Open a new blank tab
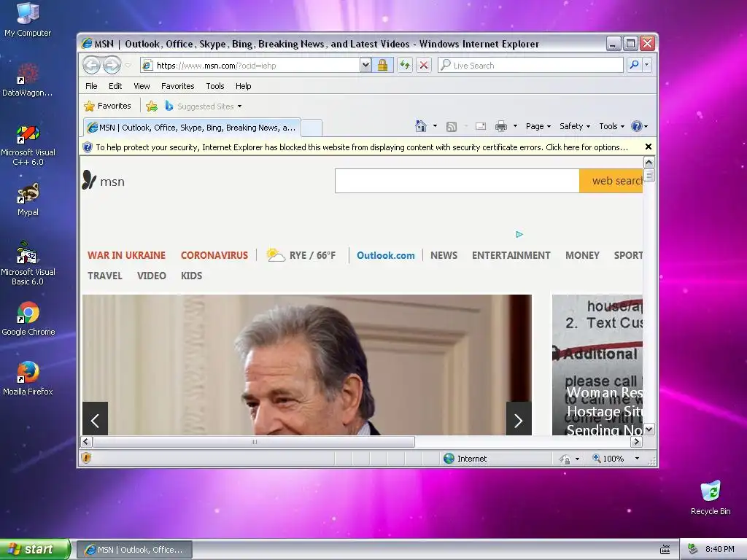 click(x=312, y=128)
